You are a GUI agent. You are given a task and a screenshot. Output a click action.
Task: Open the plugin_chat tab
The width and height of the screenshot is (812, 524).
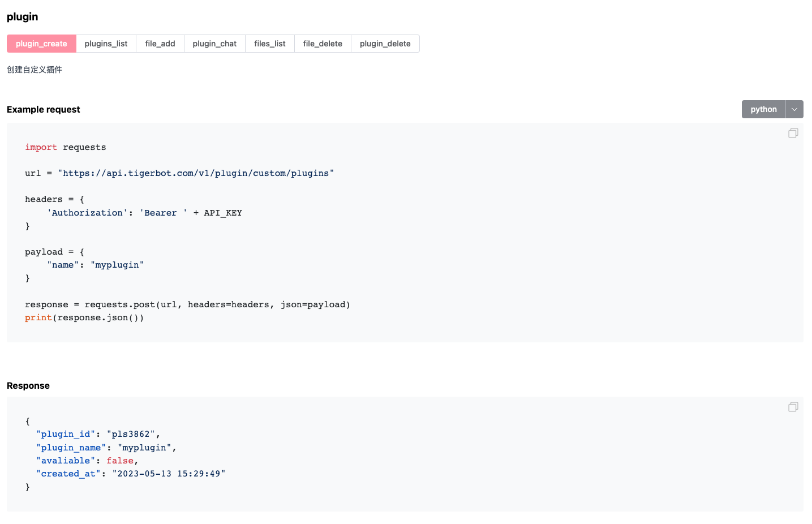(x=214, y=44)
